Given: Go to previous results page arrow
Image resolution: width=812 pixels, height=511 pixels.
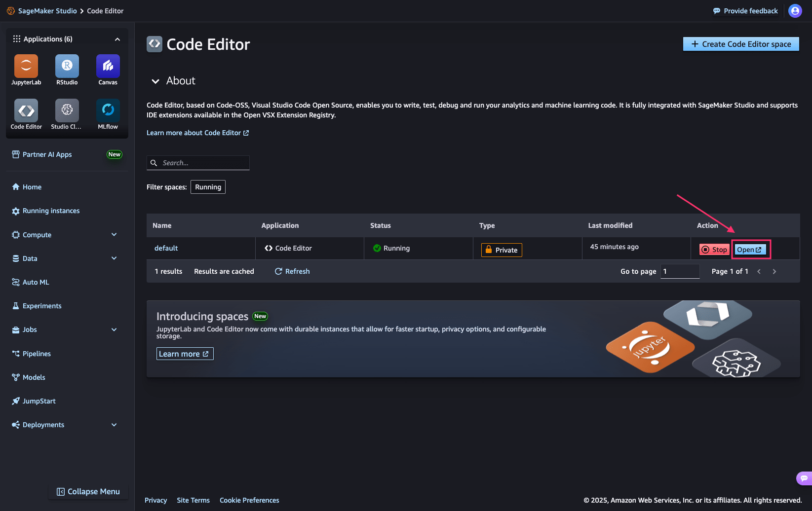Looking at the screenshot, I should [x=759, y=271].
